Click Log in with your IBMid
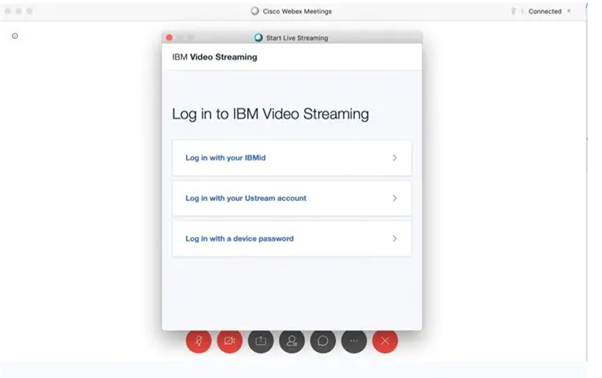The width and height of the screenshot is (602, 378). point(292,158)
